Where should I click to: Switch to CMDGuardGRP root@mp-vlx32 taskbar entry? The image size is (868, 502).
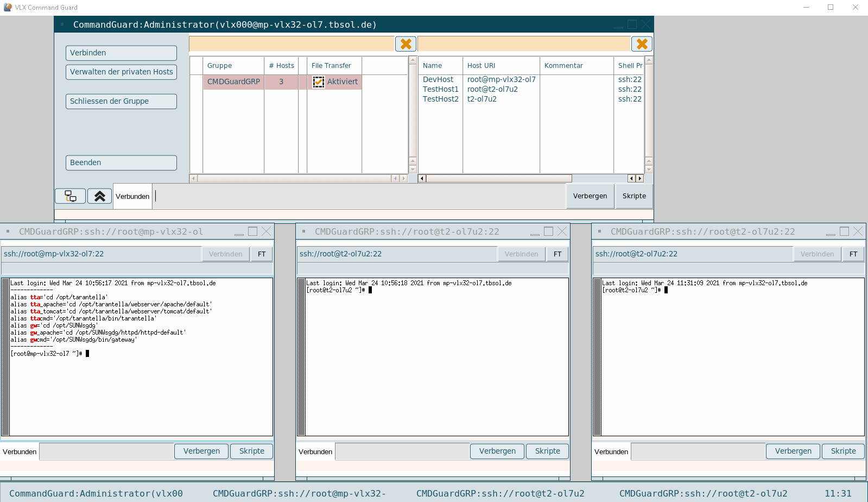(299, 493)
